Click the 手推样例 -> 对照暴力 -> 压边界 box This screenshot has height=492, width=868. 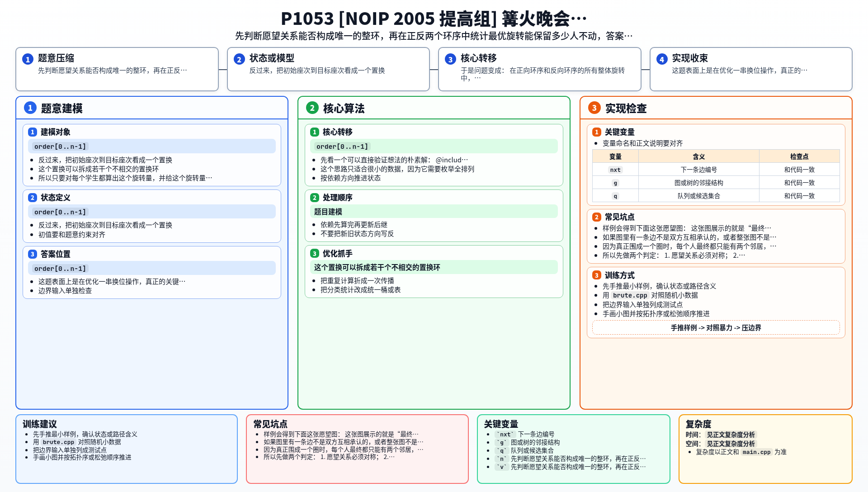pyautogui.click(x=716, y=327)
